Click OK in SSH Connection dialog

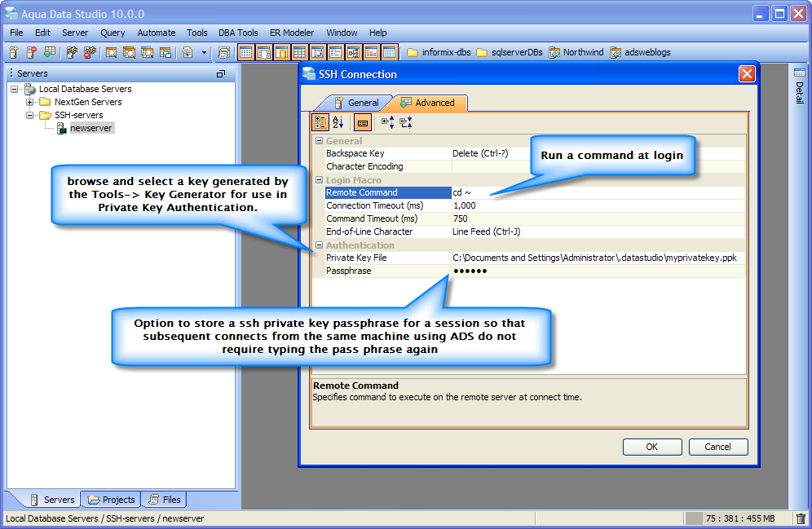point(652,447)
